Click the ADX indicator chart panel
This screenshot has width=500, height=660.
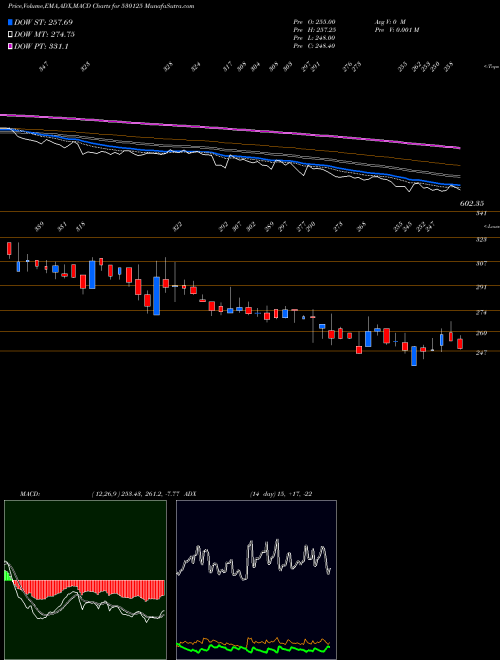point(256,580)
